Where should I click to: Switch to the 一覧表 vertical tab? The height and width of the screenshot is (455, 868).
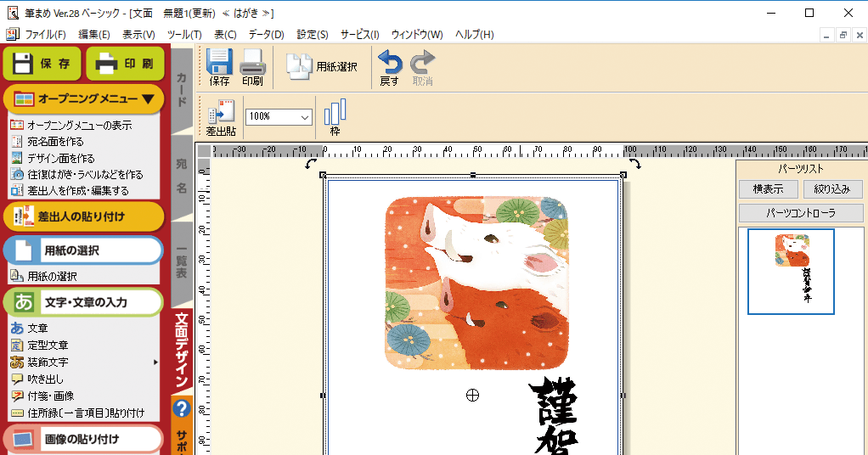coord(182,263)
